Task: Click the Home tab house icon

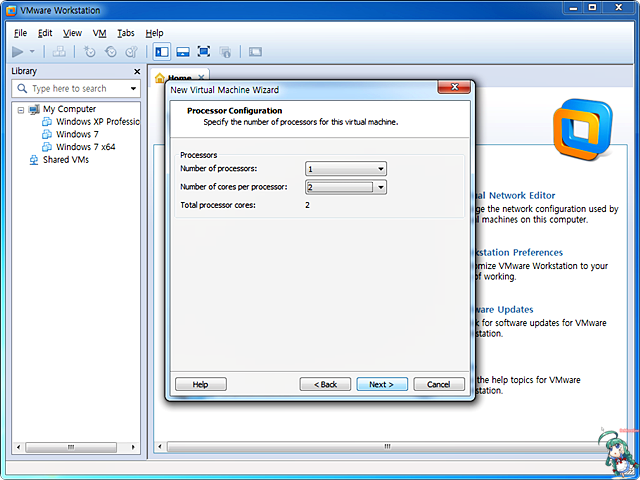Action: (x=160, y=78)
